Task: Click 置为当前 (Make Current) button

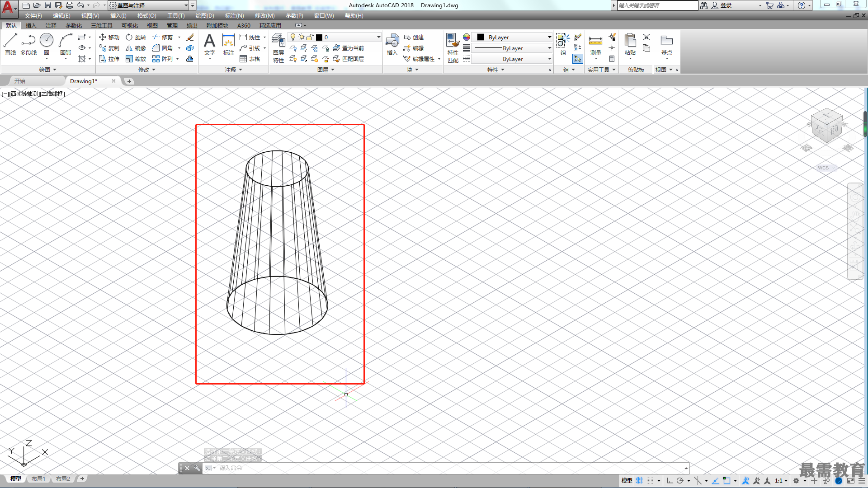Action: pos(349,48)
